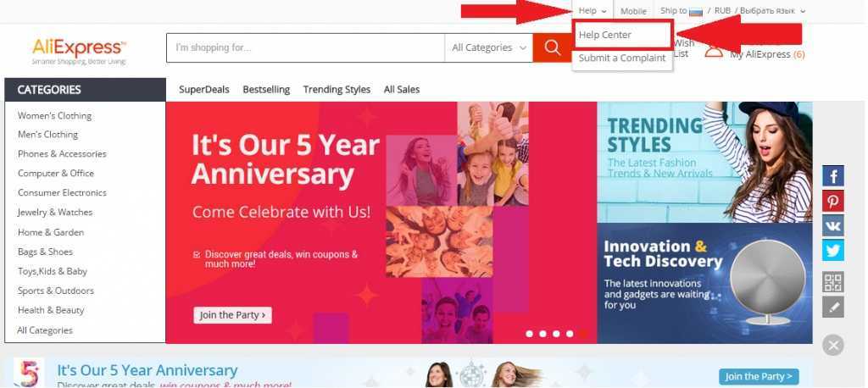Click the orange search magnifier button
This screenshot has height=388, width=868.
[552, 47]
